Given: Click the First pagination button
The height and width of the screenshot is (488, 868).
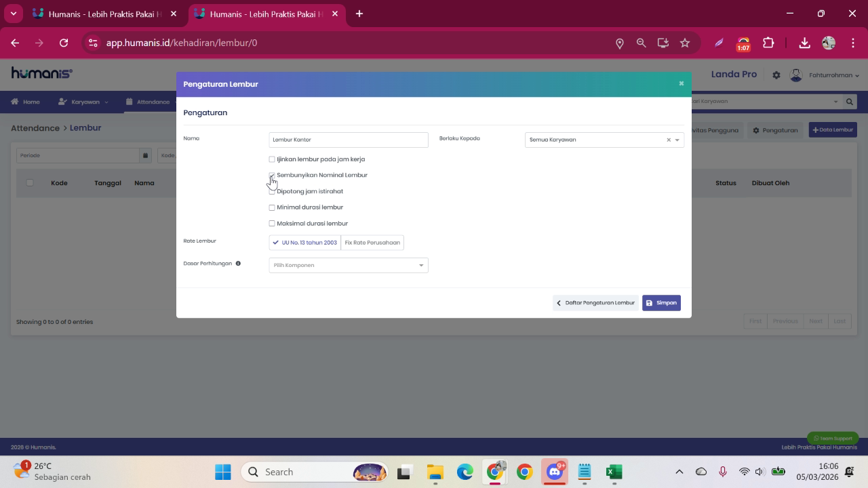Looking at the screenshot, I should point(755,321).
